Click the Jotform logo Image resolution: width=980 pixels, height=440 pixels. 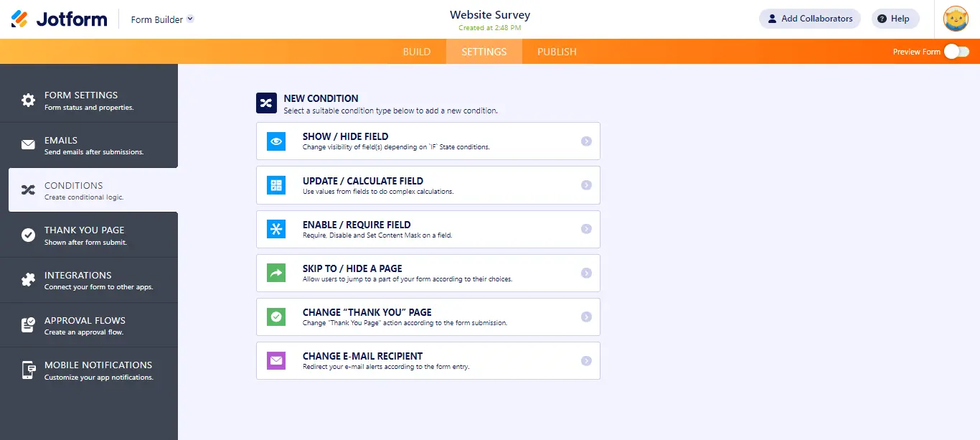tap(59, 19)
